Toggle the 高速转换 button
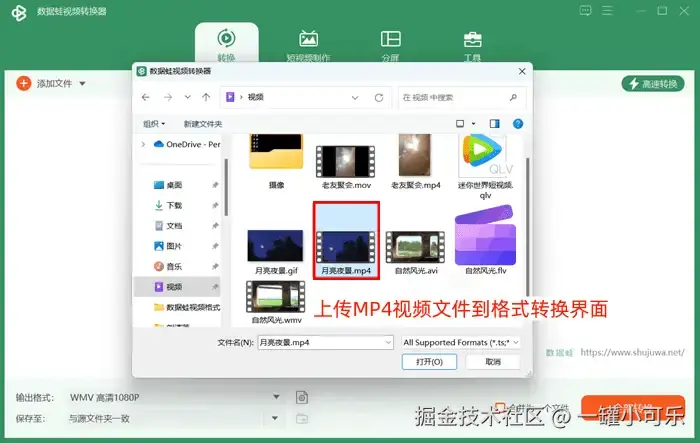The height and width of the screenshot is (443, 700). tap(653, 84)
